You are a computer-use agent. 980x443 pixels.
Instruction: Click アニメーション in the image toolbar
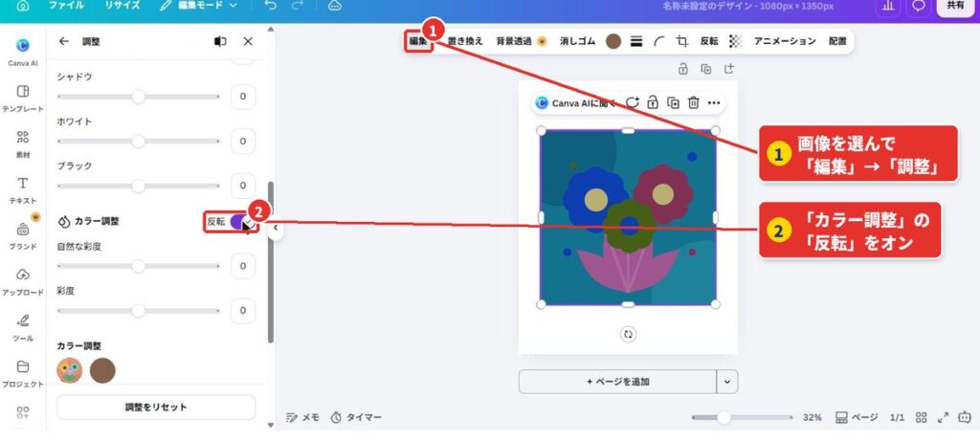point(785,41)
